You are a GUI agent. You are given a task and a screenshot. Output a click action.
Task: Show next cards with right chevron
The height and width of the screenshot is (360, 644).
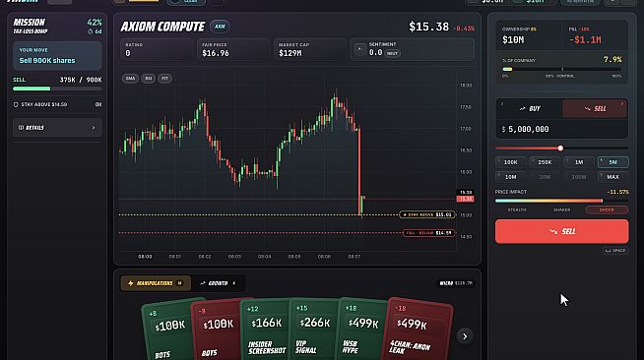click(x=465, y=336)
